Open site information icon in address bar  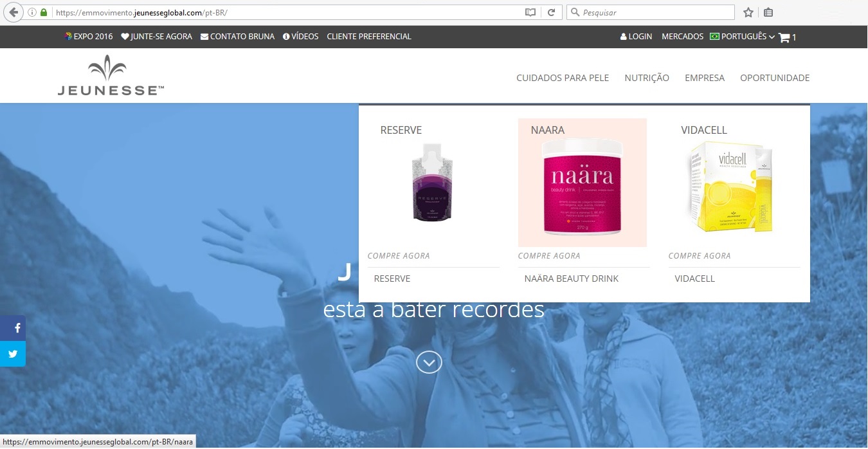pos(33,12)
